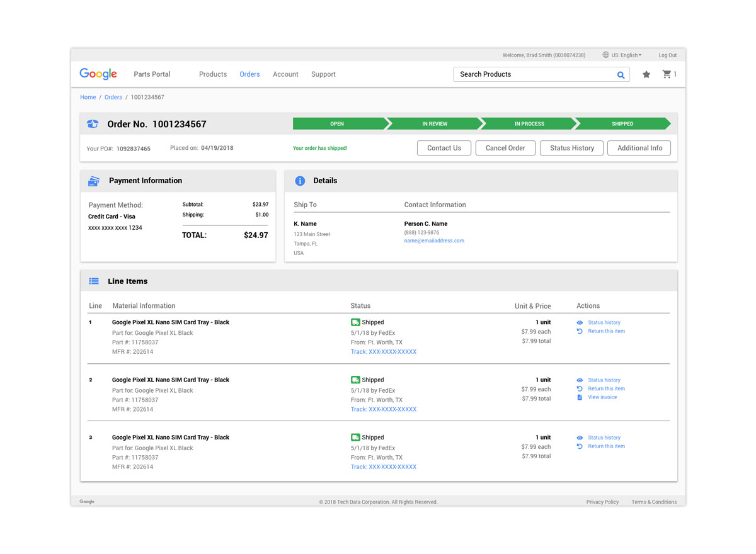
Task: Select the IN REVIEW progress step
Action: pos(435,124)
